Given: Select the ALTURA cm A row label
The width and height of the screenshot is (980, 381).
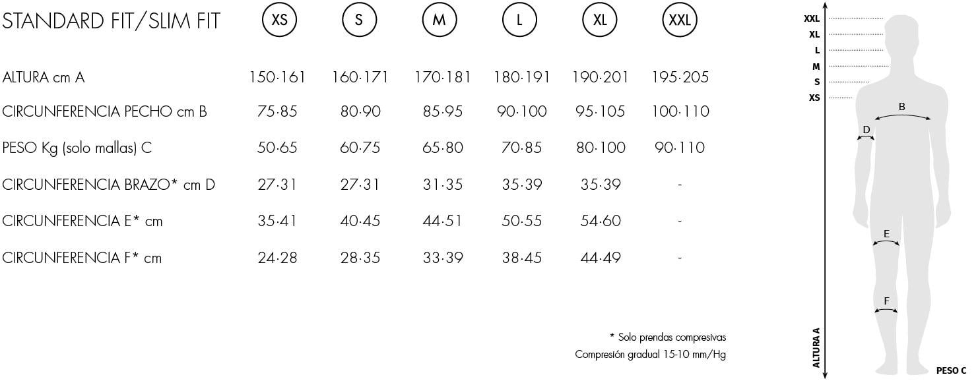Looking at the screenshot, I should (44, 78).
